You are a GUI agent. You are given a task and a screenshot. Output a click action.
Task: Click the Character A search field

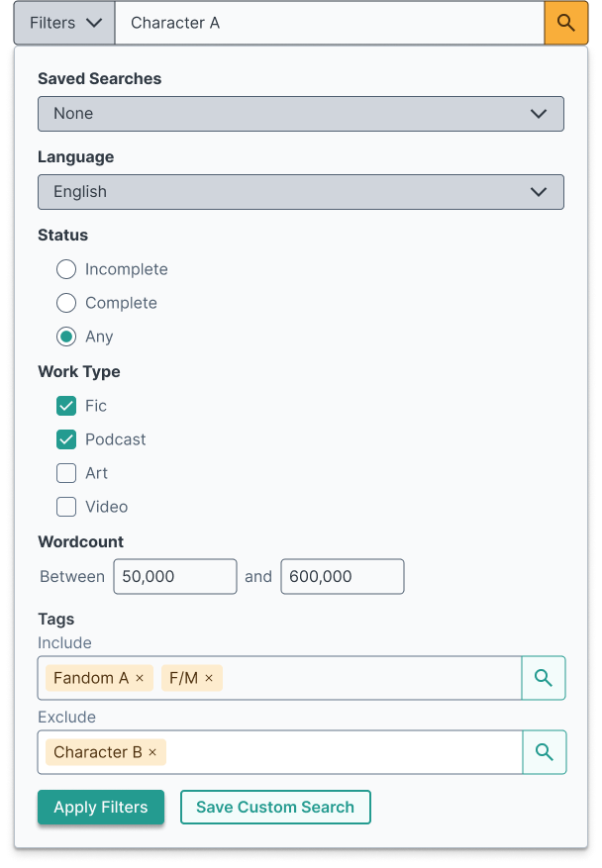330,23
